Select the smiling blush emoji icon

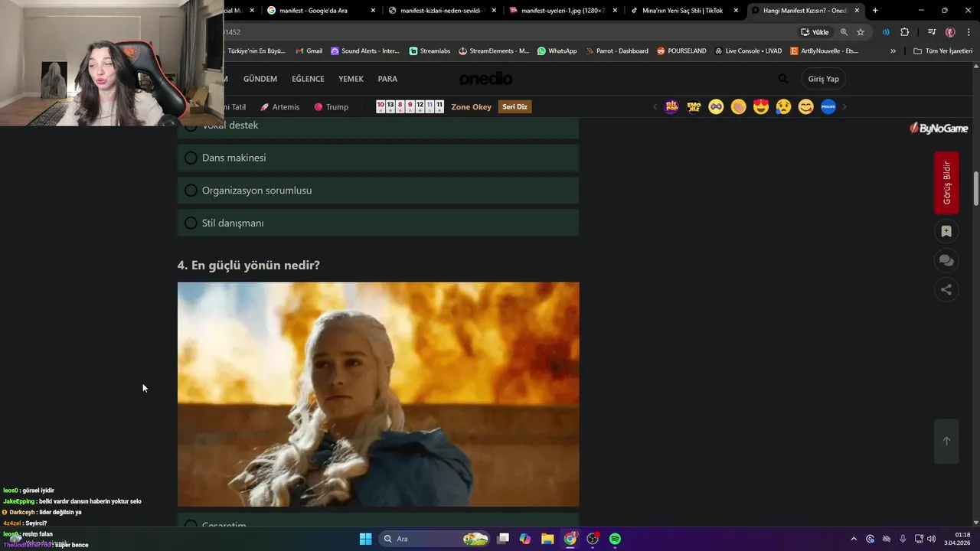(x=805, y=107)
